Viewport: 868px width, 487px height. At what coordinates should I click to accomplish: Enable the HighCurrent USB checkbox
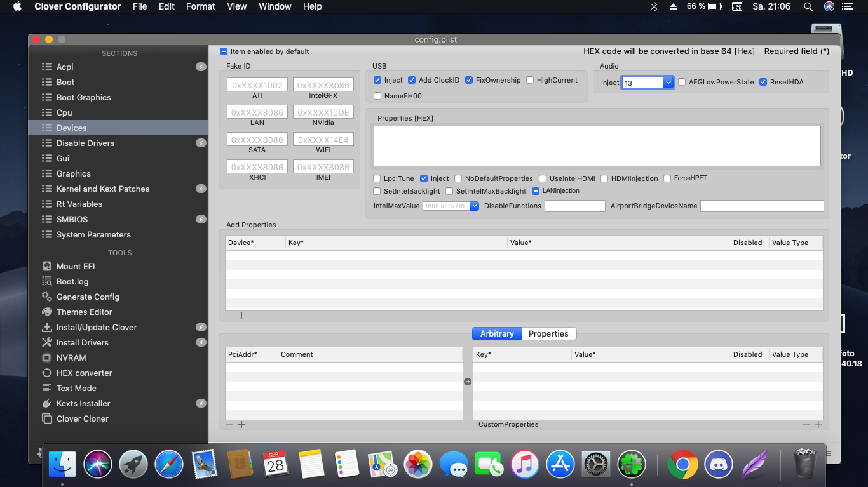(x=530, y=80)
